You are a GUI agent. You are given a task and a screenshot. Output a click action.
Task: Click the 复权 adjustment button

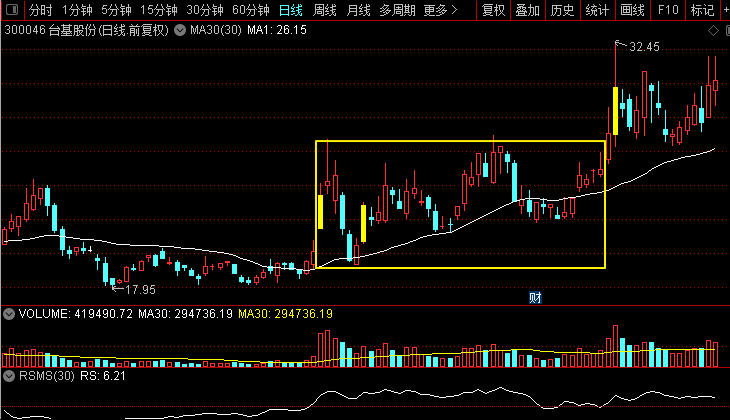493,10
